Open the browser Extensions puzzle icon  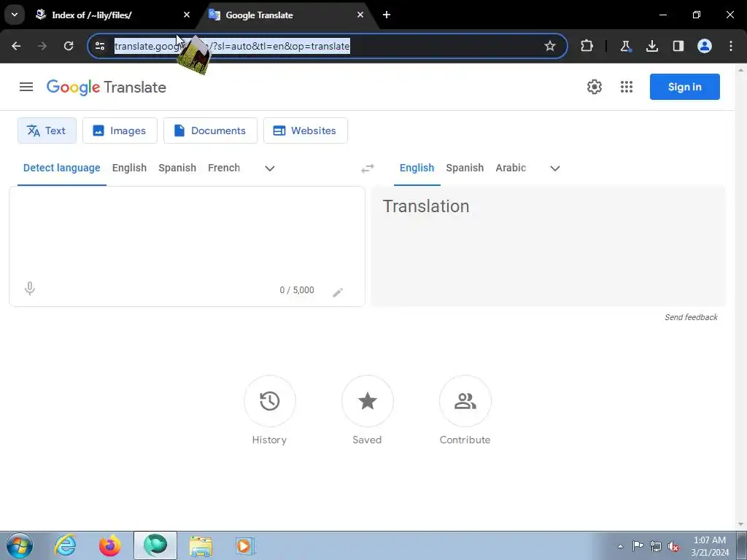[587, 46]
